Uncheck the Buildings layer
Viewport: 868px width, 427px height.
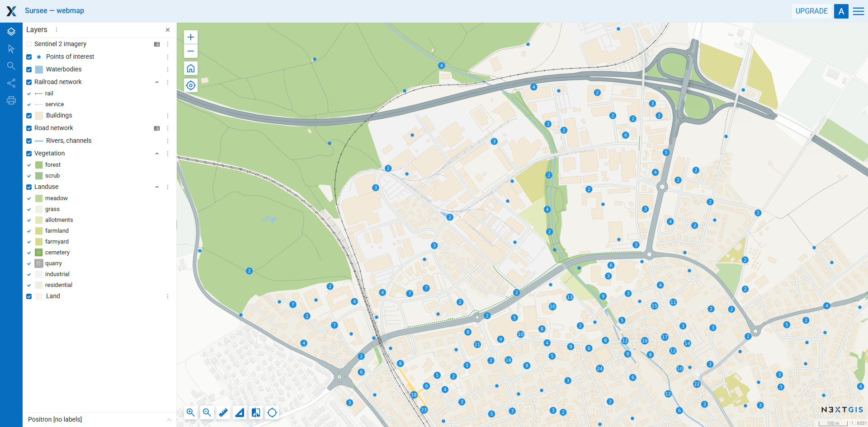point(29,116)
